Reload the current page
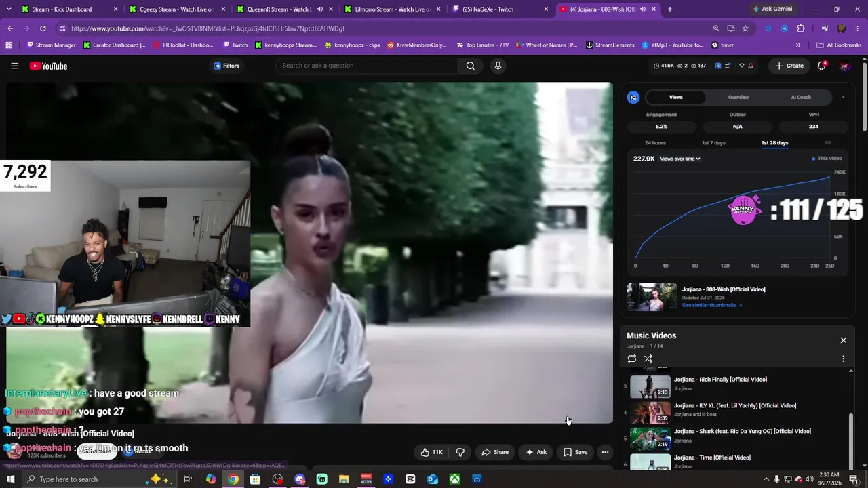The width and height of the screenshot is (868, 488). pos(43,28)
